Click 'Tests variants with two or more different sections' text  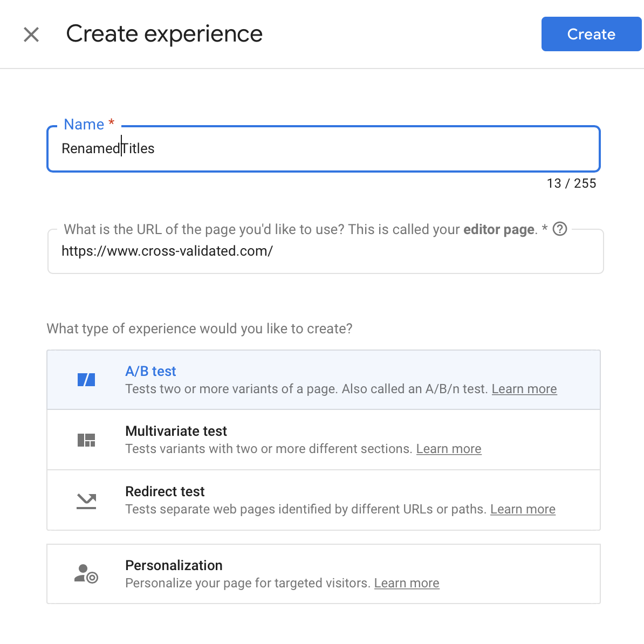click(x=269, y=449)
